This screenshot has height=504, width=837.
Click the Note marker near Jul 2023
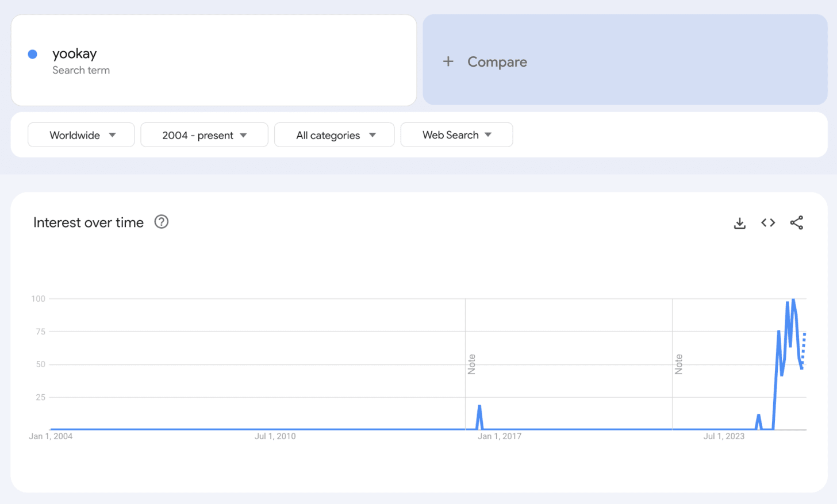click(x=678, y=364)
